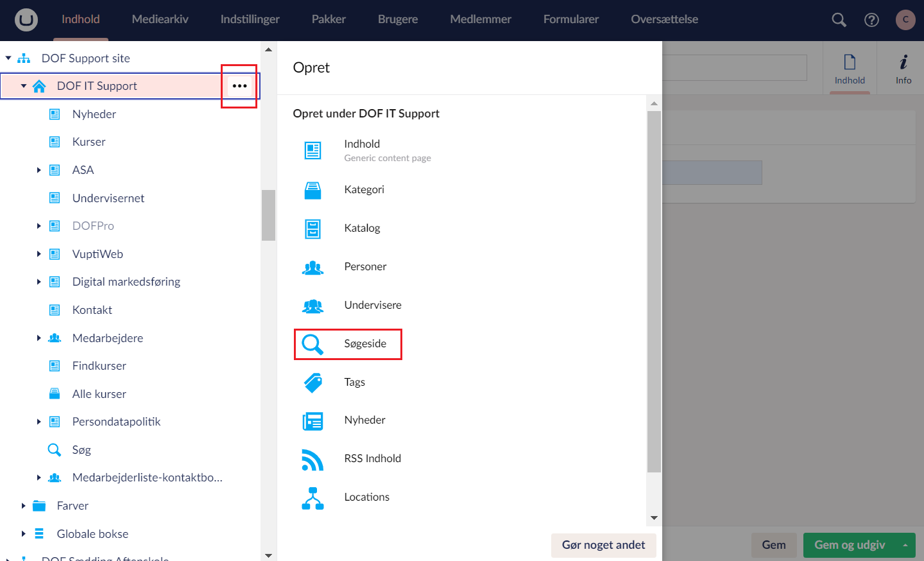This screenshot has width=924, height=561.
Task: Select the Findkurser tree item
Action: 99,366
